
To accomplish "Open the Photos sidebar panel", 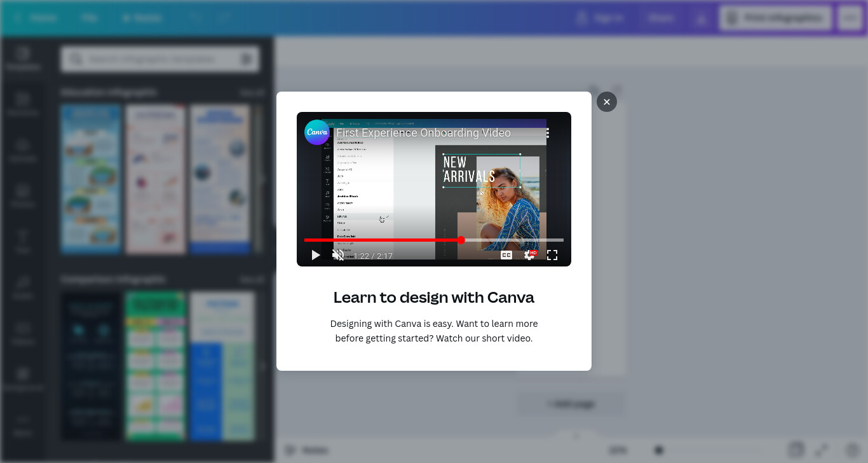I will (x=23, y=196).
